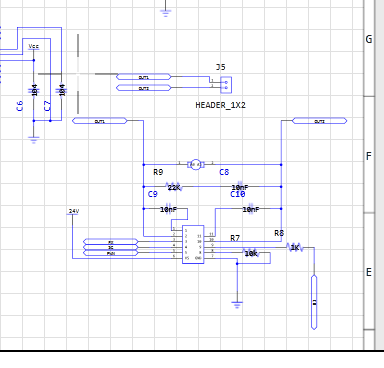Select capacitor C6 marked 104
This screenshot has height=368, width=384.
[x=34, y=90]
